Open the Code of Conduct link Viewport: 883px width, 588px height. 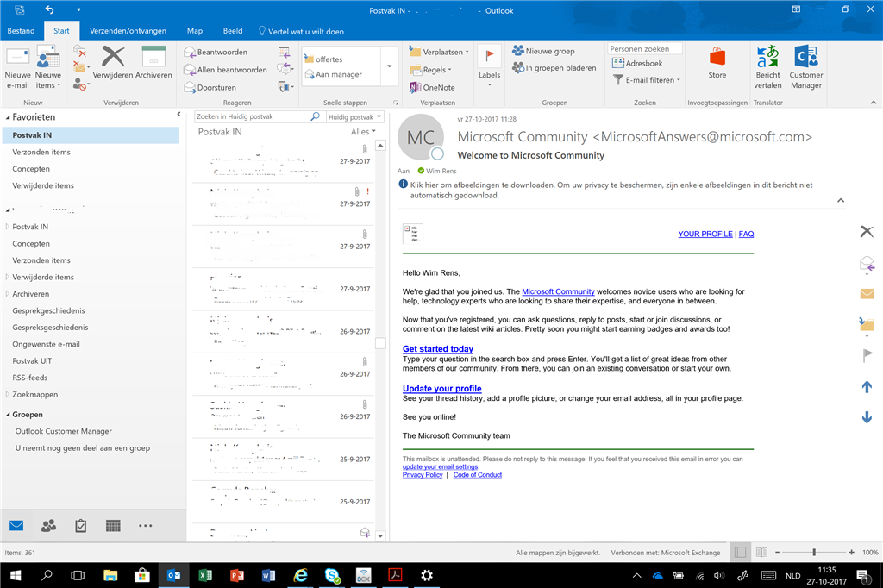478,475
